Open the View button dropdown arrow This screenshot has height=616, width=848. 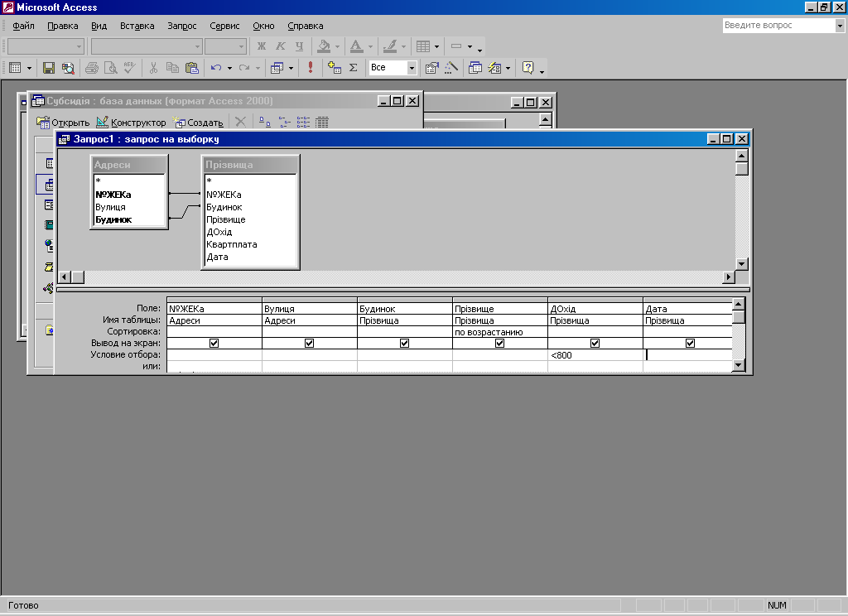[x=29, y=68]
